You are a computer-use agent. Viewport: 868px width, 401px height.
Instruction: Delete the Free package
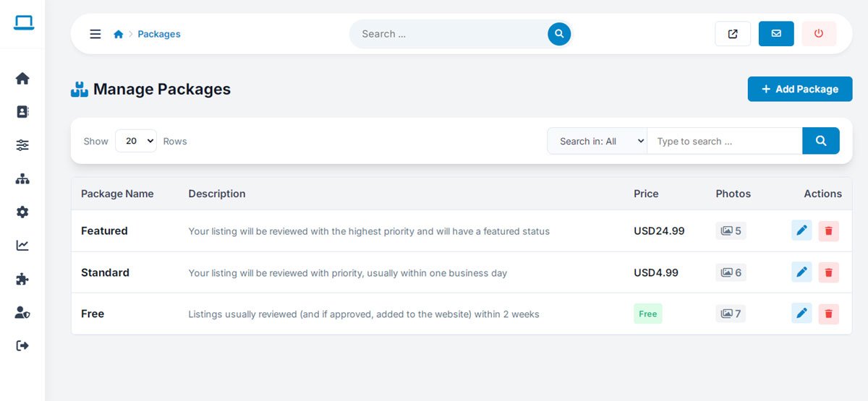[x=829, y=314]
